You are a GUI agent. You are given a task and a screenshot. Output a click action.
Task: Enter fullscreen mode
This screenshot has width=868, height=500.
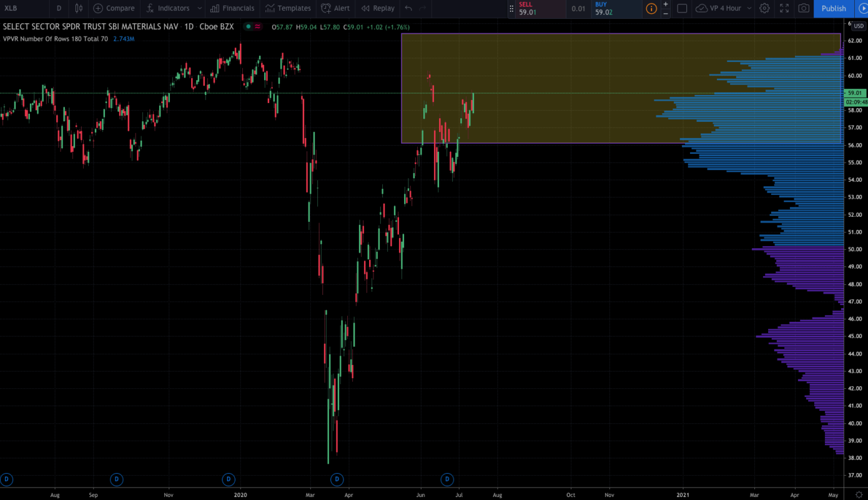click(x=784, y=8)
